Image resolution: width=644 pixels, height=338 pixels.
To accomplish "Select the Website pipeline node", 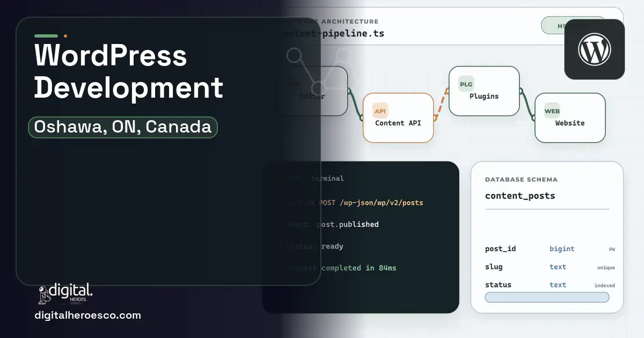I will (x=570, y=117).
